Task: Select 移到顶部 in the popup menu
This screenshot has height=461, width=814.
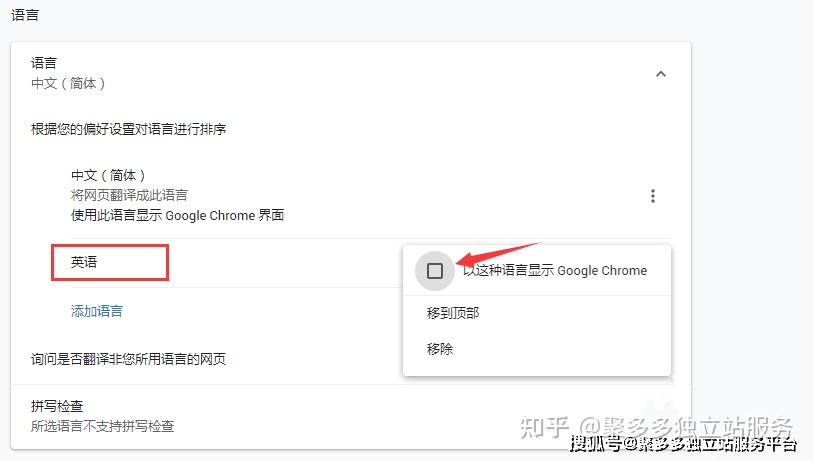Action: (x=453, y=313)
